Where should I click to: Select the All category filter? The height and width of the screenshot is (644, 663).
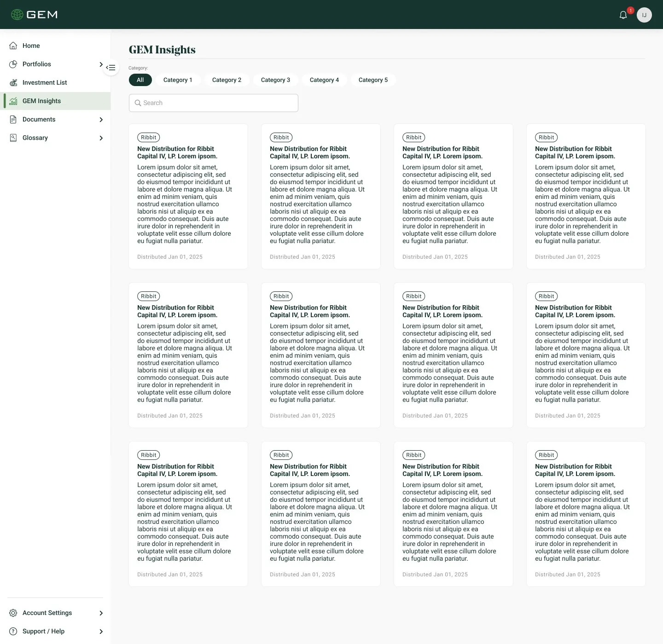[x=140, y=80]
